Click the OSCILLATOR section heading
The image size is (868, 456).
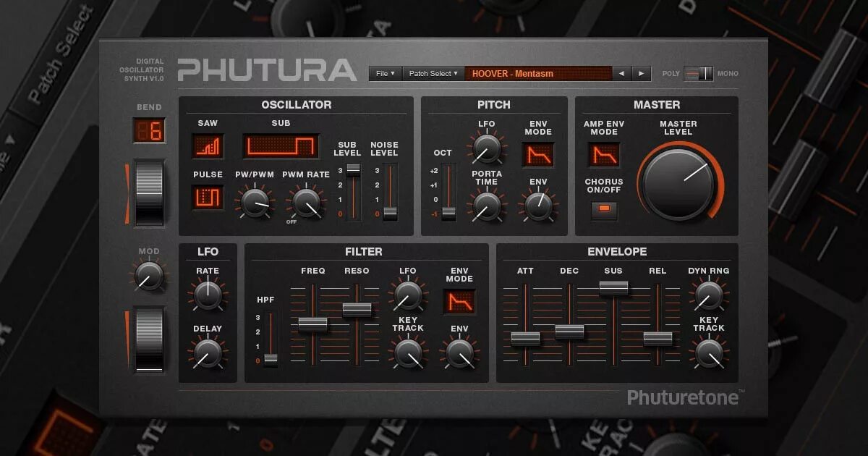pyautogui.click(x=297, y=105)
